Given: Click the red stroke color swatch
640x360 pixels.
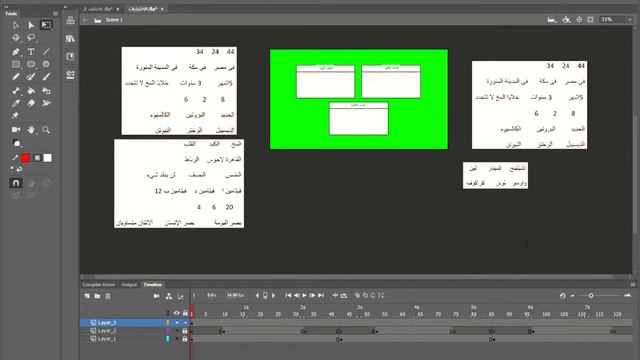Looking at the screenshot, I should [25, 158].
